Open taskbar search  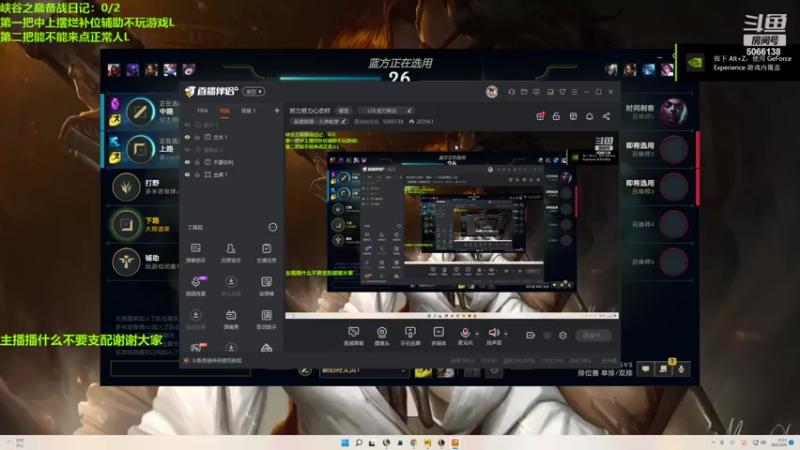pyautogui.click(x=359, y=442)
